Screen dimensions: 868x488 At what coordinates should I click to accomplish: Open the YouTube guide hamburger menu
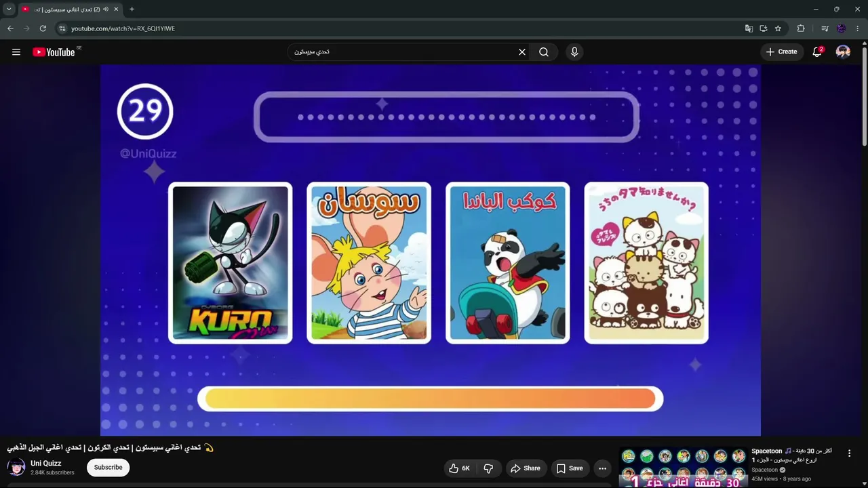tap(16, 52)
